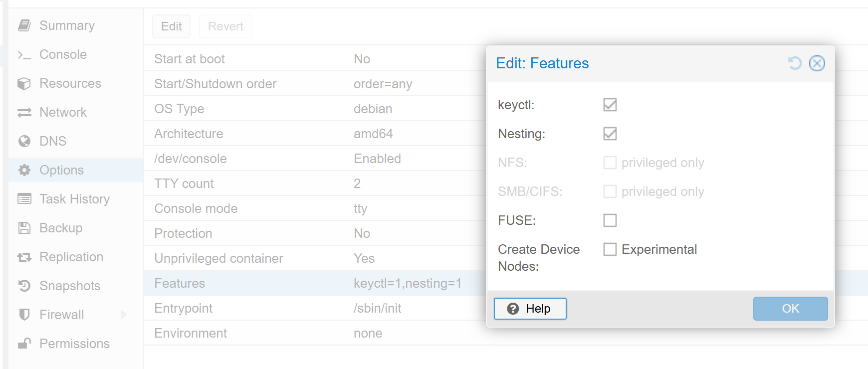Reset dialog with the undo arrow icon
This screenshot has width=868, height=369.
(795, 63)
